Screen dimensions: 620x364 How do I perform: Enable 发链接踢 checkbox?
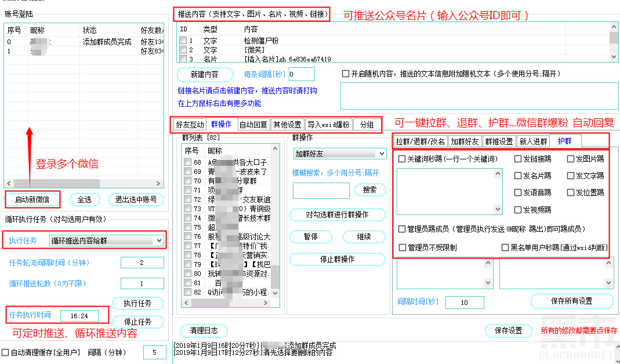point(518,159)
